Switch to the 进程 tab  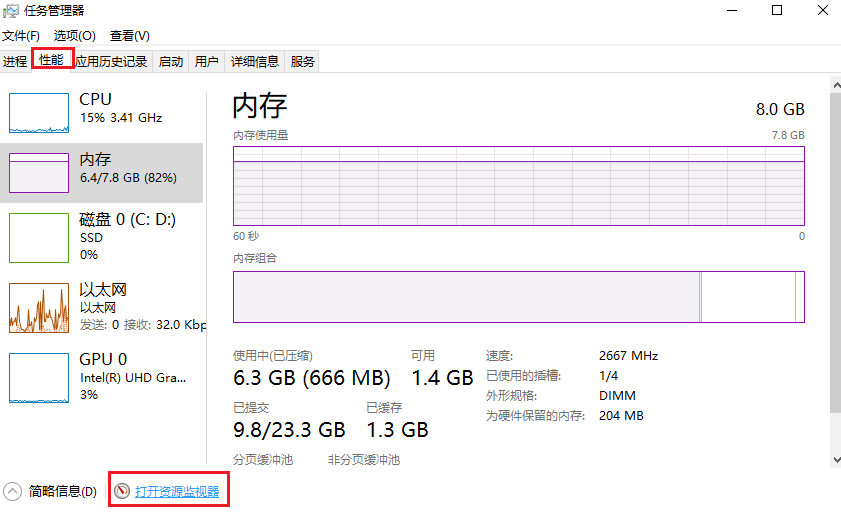tap(15, 61)
